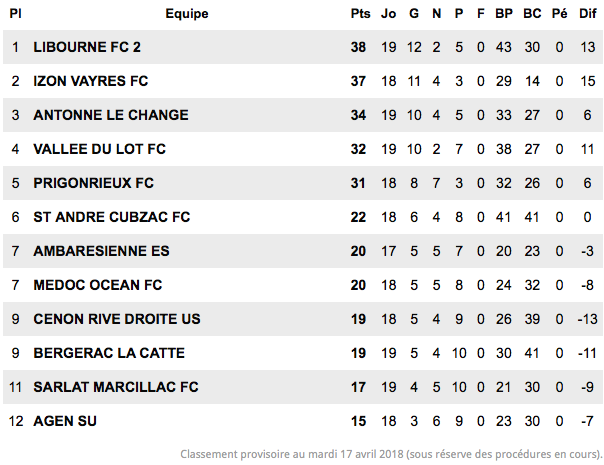Screen dimensions: 604x465
Task: Click the Classement provisoire footnote text
Action: tap(391, 454)
